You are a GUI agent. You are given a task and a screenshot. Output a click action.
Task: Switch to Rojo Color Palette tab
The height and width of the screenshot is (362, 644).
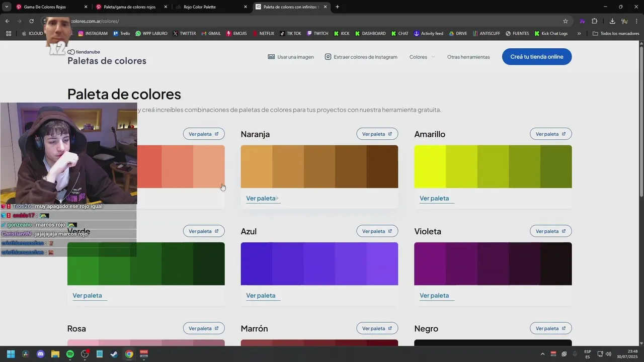209,7
